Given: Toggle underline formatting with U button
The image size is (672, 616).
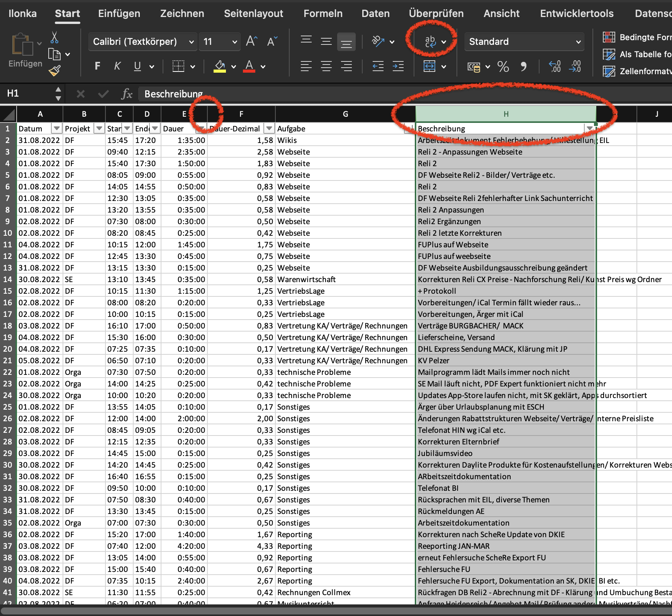Looking at the screenshot, I should (137, 66).
